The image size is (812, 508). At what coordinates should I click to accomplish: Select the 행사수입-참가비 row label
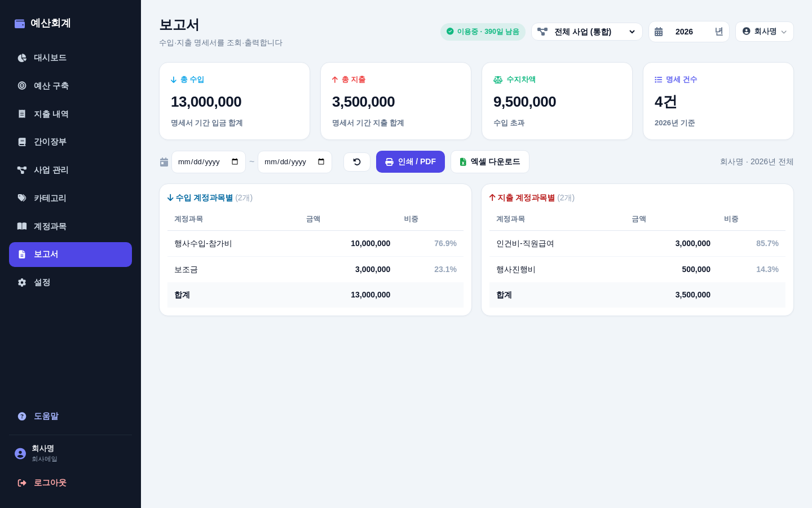[203, 244]
